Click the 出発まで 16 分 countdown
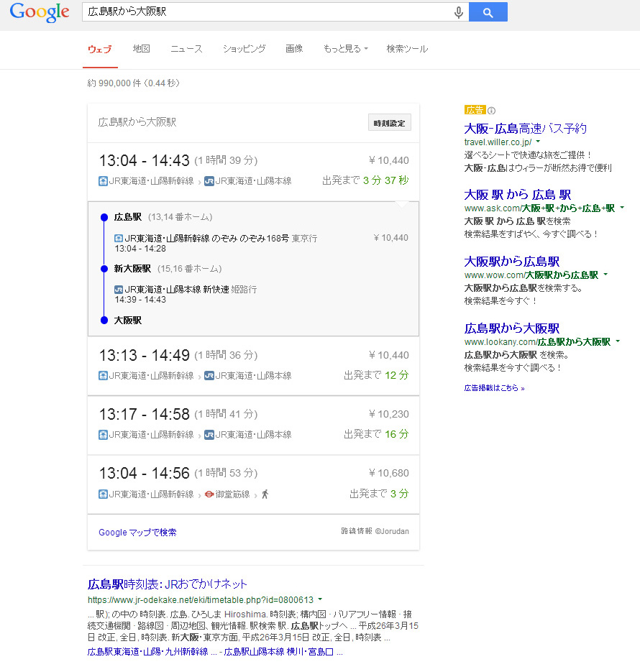 coord(376,434)
